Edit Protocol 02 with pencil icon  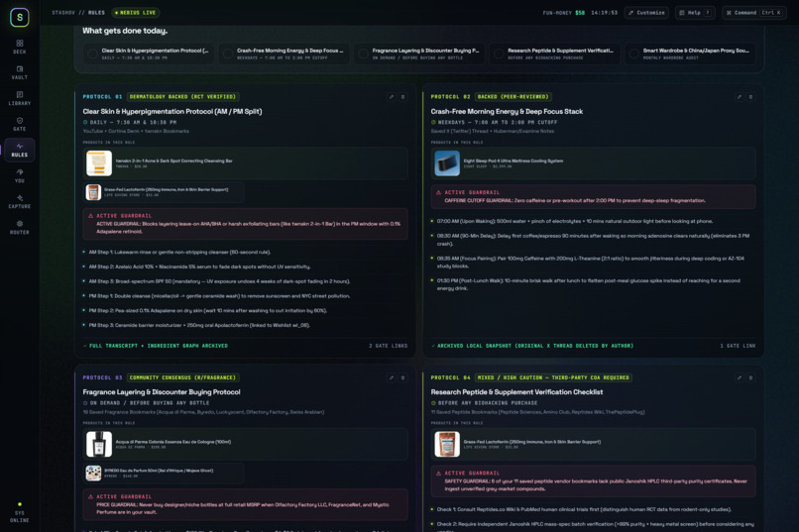pyautogui.click(x=740, y=97)
